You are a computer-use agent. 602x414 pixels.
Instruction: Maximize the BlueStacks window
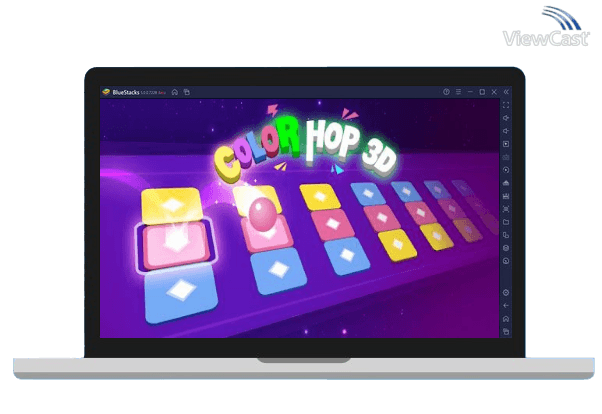482,92
